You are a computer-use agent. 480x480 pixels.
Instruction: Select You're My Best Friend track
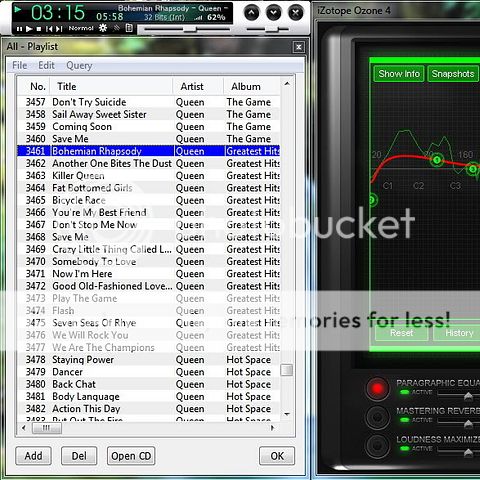click(149, 212)
